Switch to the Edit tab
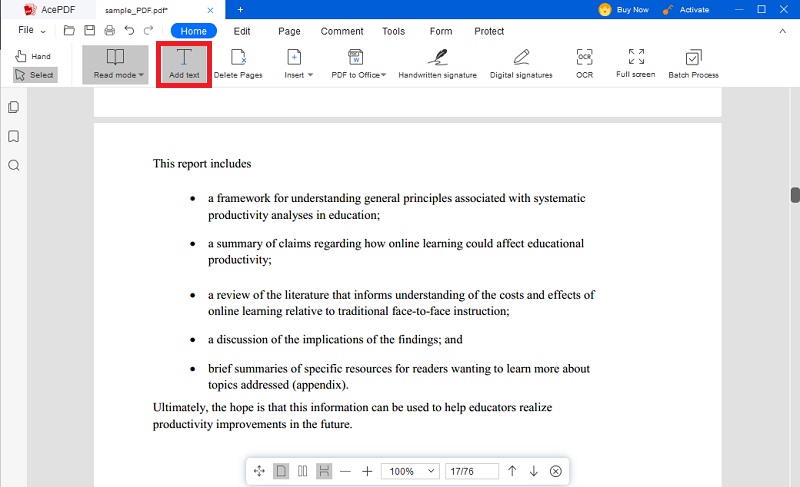800x487 pixels. 242,31
